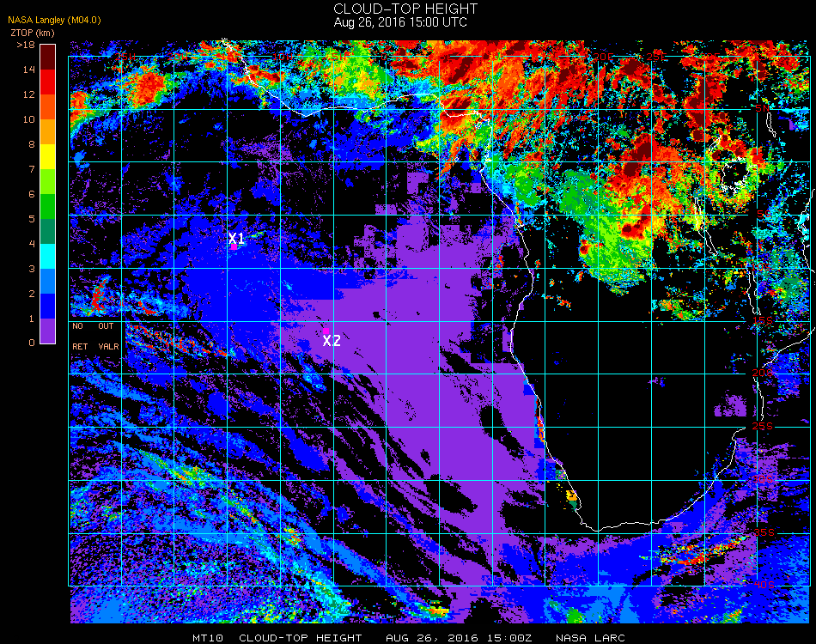Click the 'ZTOP (km)' legend heading
The image size is (816, 644).
(x=33, y=33)
